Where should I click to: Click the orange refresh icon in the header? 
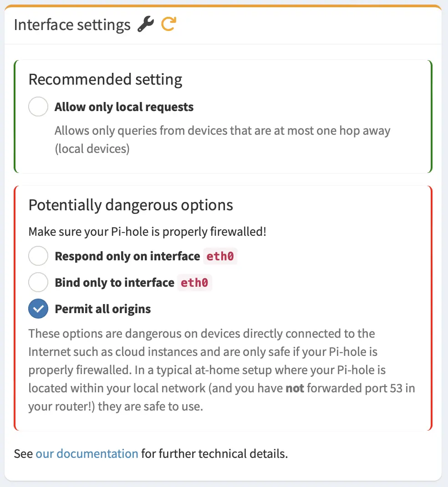coord(168,25)
